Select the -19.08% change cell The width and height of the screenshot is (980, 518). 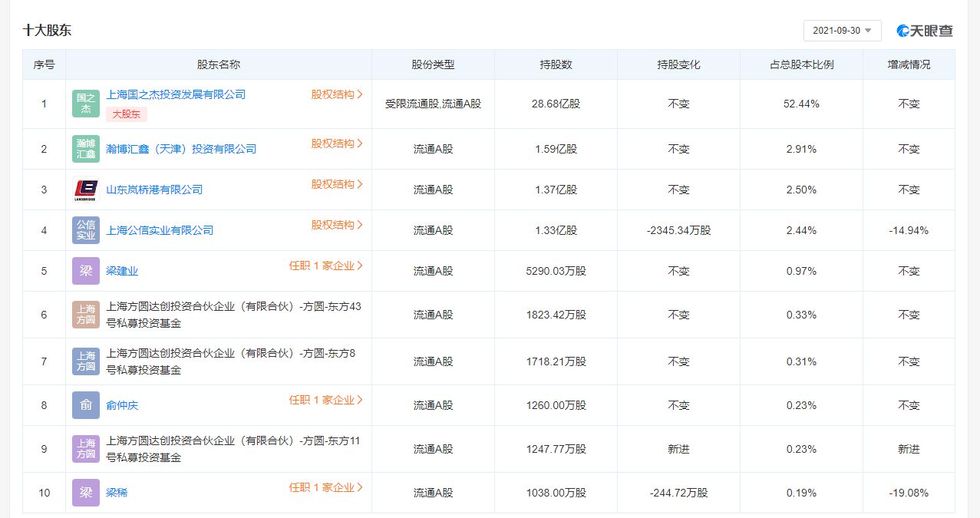[909, 493]
